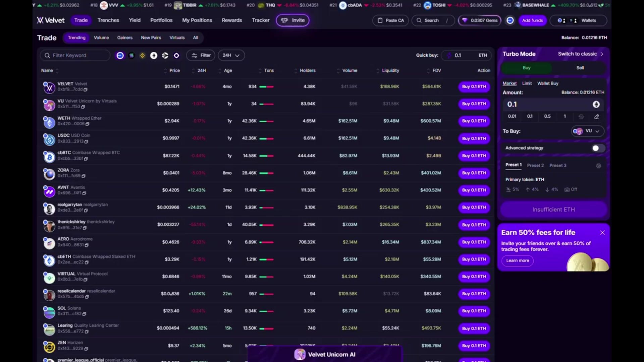
Task: Click the Paste CA clipboard button
Action: 390,20
